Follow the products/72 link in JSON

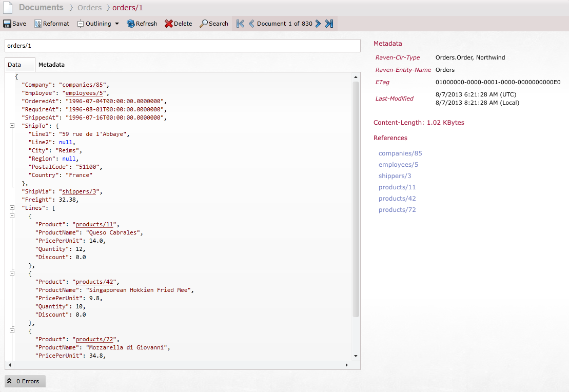[94, 339]
